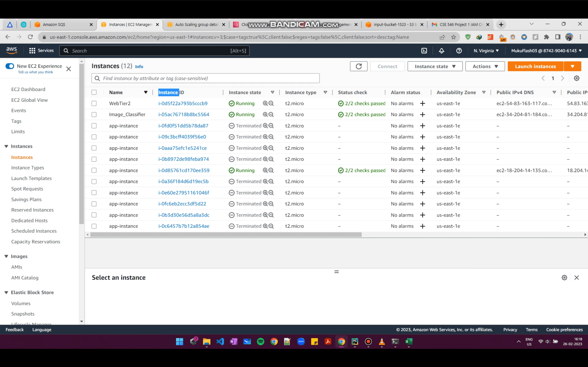Click the settings gear icon in instance details panel
Viewport: 588px width, 367px height.
564,277
